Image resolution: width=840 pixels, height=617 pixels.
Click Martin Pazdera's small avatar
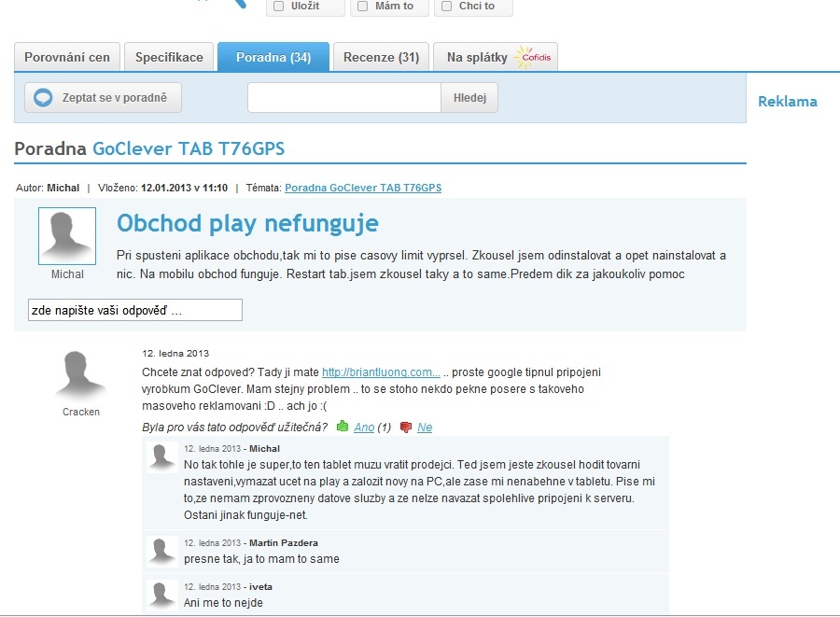(x=161, y=550)
